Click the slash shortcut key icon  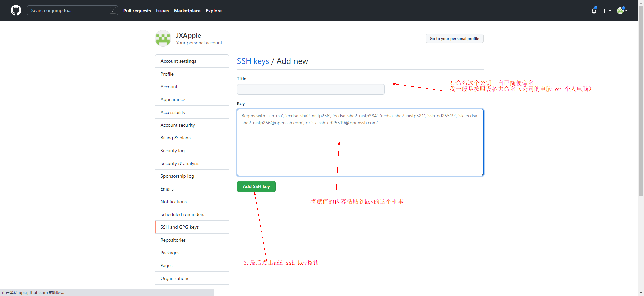113,10
